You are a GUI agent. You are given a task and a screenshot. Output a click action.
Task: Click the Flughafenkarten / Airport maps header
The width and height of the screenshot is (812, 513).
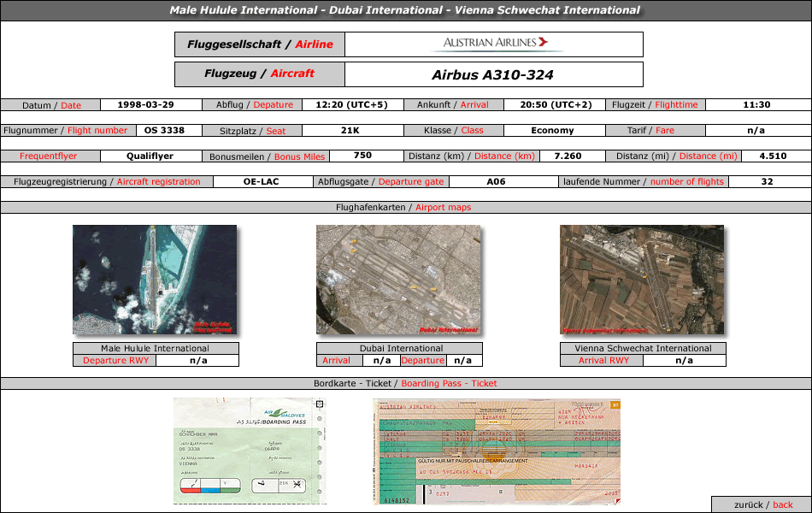(x=404, y=207)
